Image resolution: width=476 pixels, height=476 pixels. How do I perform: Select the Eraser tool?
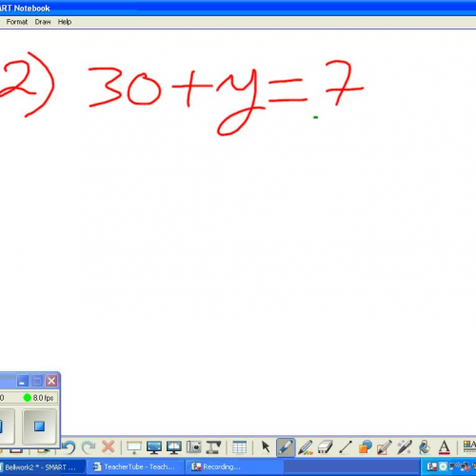point(325,447)
